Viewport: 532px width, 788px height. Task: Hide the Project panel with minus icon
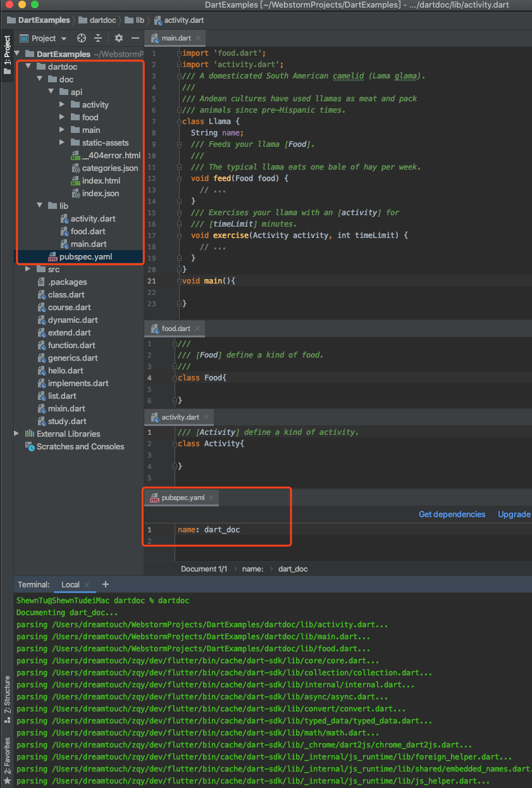[x=136, y=39]
